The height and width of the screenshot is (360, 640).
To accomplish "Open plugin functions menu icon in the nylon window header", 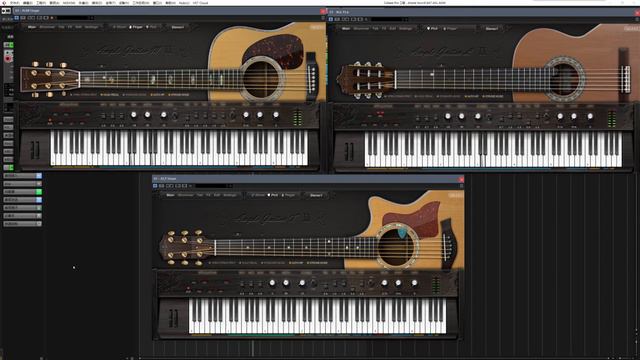I will [637, 19].
